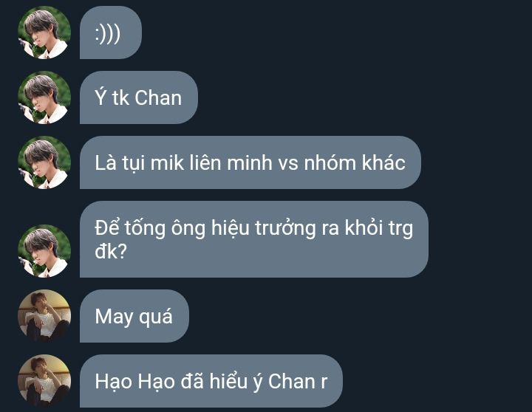Tap the profile picture next to "Ý tk Chan"
Viewport: 532px width, 412px height.
pyautogui.click(x=44, y=97)
